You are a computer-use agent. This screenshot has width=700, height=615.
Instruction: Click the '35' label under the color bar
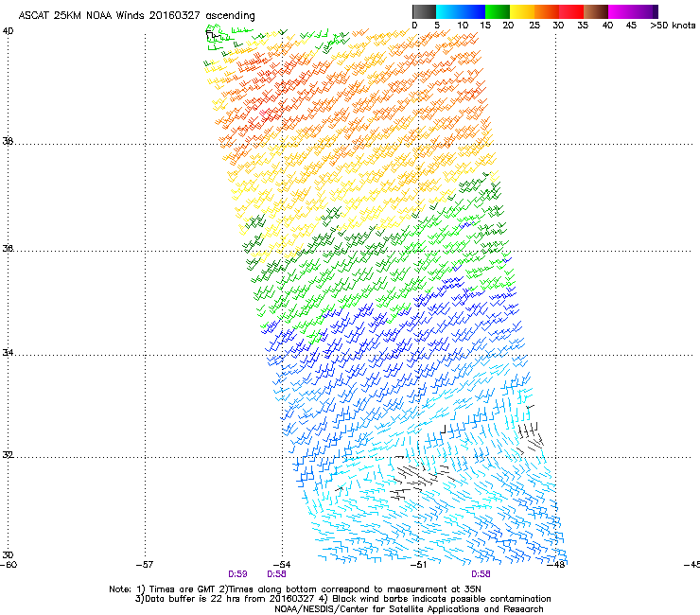(x=583, y=26)
